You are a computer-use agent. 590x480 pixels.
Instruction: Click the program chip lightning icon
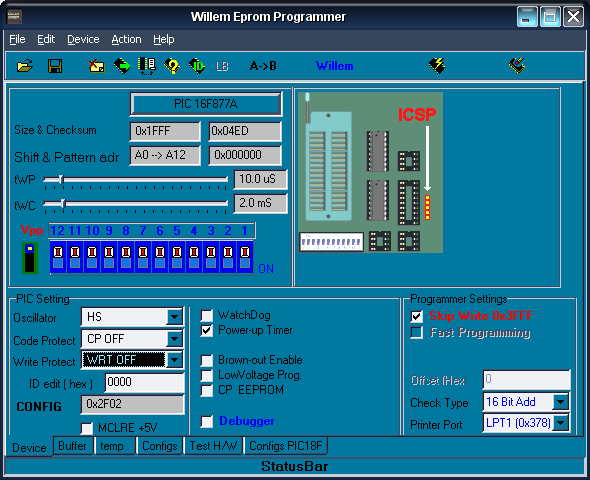[437, 66]
